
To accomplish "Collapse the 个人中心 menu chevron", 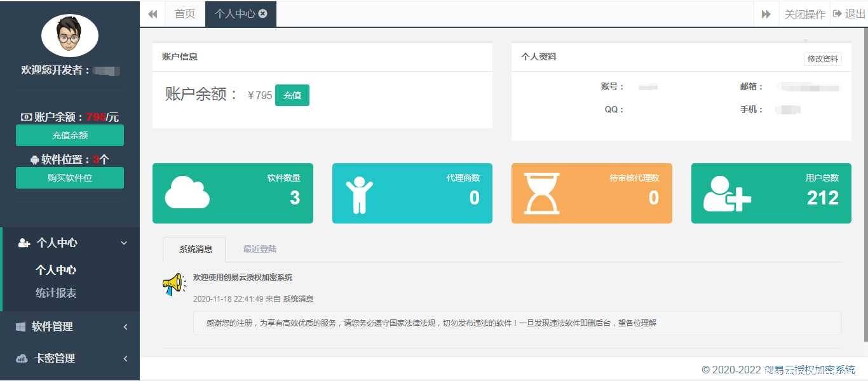I will (x=125, y=243).
